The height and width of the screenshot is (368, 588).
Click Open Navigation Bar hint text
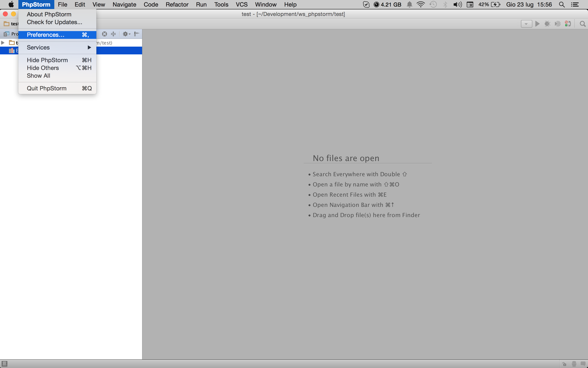(x=354, y=205)
